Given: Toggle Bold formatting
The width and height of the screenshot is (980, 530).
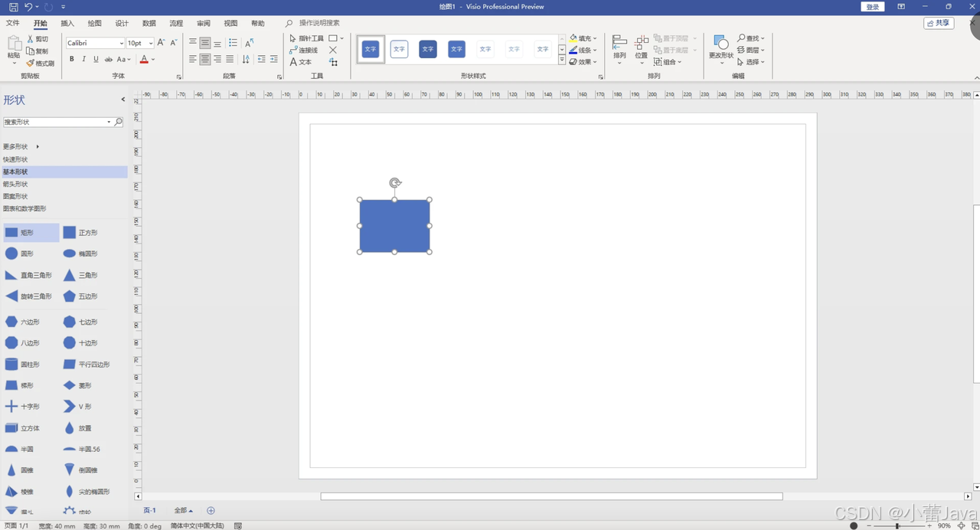Looking at the screenshot, I should pos(72,59).
